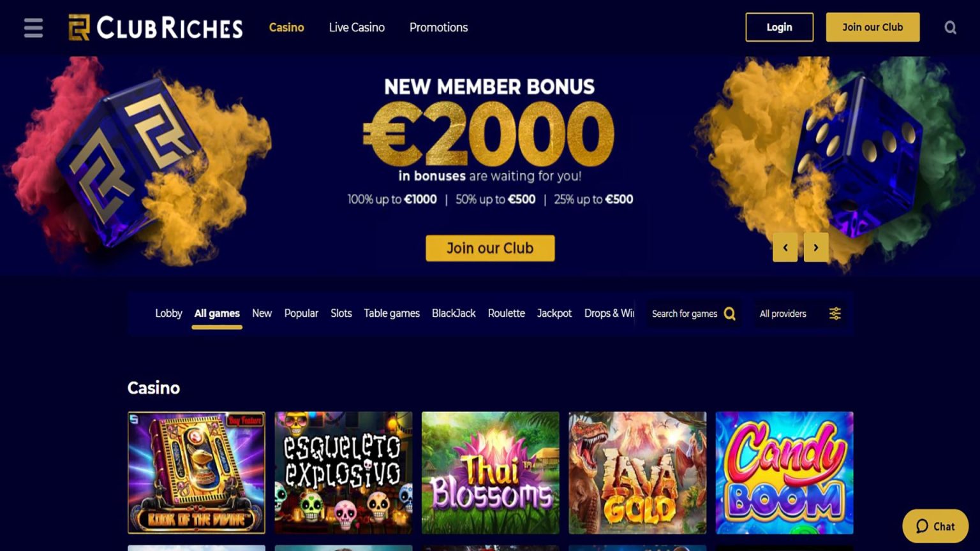Show previous banner slide arrow
Viewport: 980px width, 551px height.
(785, 247)
